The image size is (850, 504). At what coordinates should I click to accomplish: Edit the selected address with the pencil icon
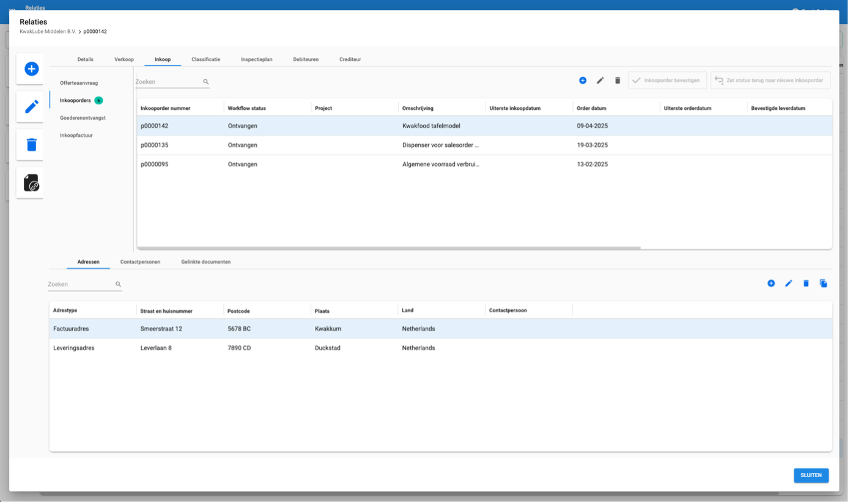click(x=789, y=283)
